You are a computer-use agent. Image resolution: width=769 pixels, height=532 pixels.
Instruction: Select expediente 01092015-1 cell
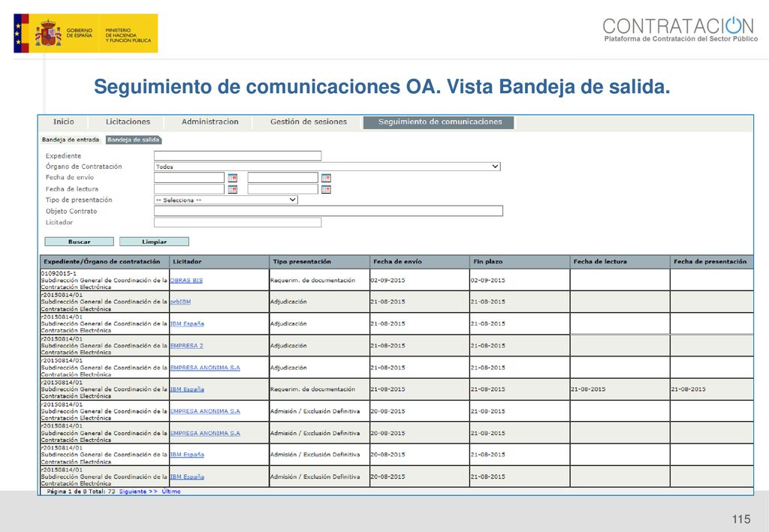click(x=104, y=280)
